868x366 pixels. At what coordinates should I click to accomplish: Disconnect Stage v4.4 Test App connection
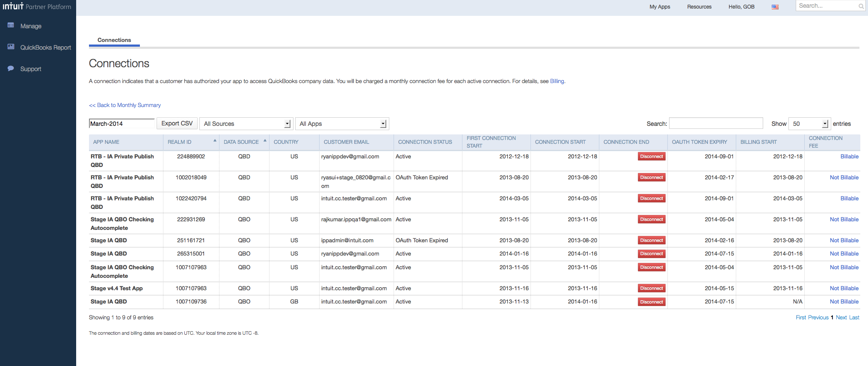coord(652,289)
